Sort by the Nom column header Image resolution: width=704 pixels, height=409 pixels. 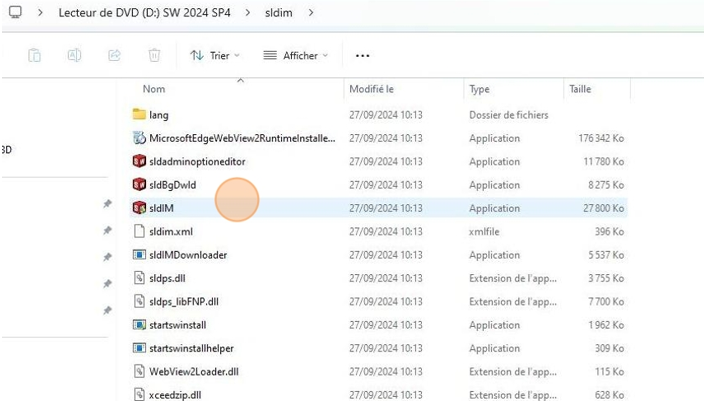pos(154,89)
